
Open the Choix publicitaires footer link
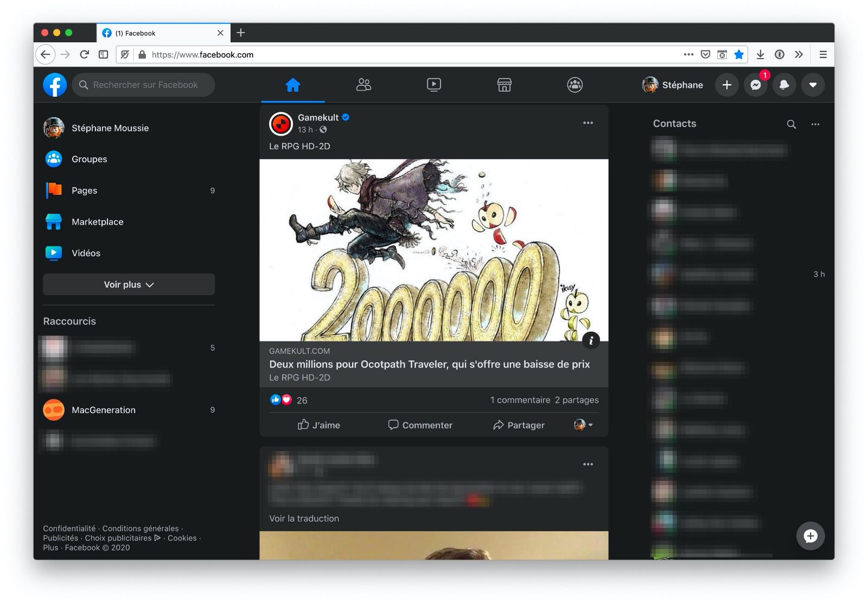[x=123, y=538]
